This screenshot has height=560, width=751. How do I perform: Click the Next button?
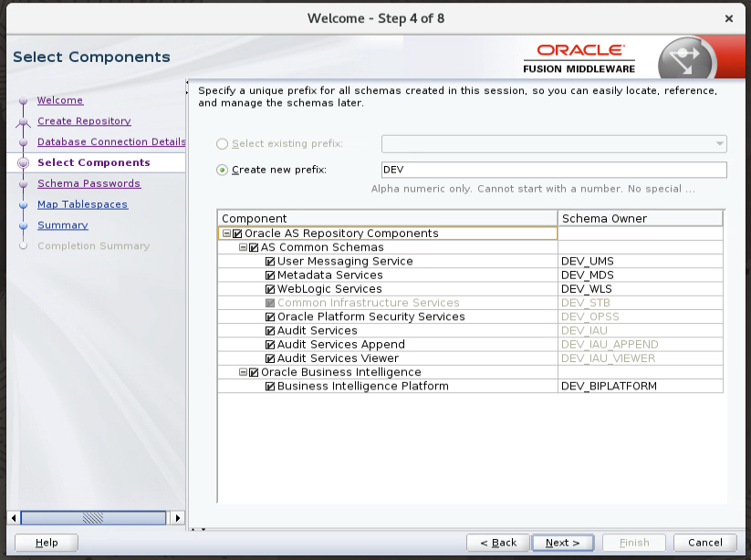click(x=563, y=543)
